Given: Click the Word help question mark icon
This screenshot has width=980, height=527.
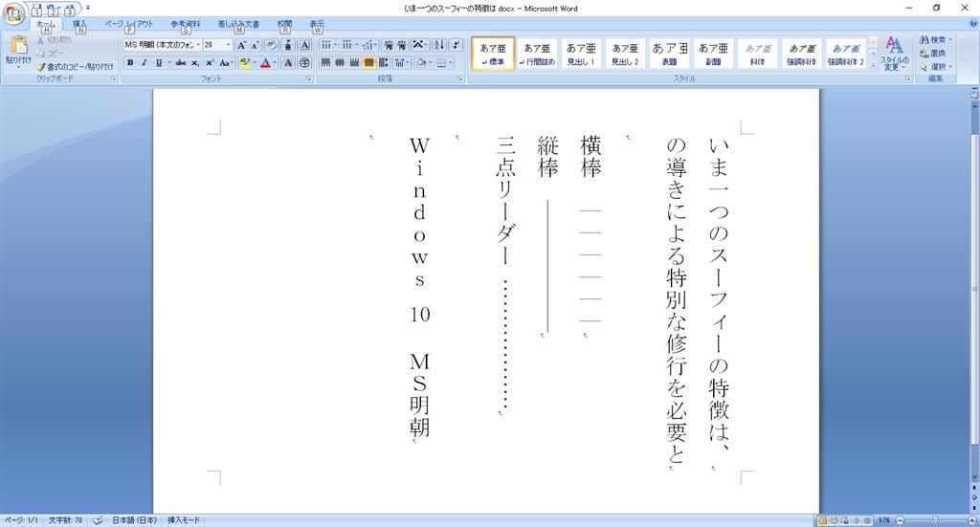Looking at the screenshot, I should click(973, 23).
